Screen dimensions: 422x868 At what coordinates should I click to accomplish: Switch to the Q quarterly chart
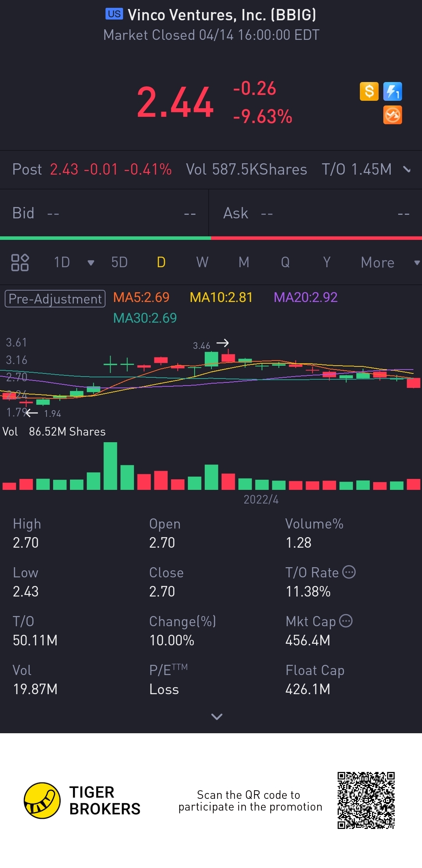click(285, 263)
